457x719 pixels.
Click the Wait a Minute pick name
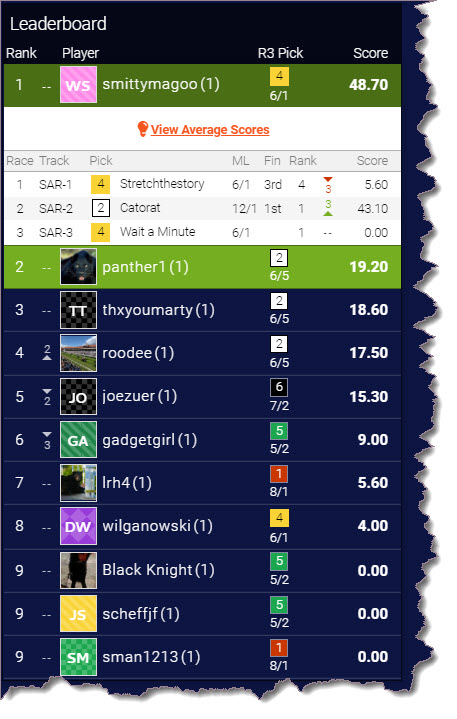[x=157, y=232]
